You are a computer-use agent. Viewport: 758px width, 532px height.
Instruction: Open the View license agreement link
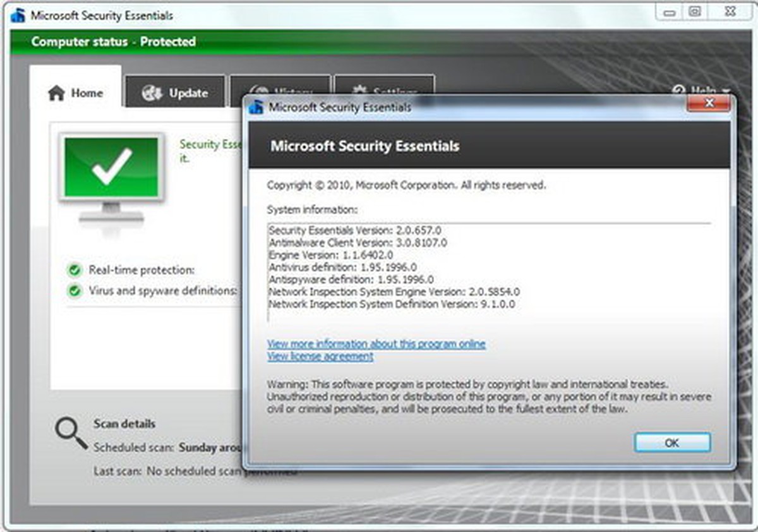(320, 357)
